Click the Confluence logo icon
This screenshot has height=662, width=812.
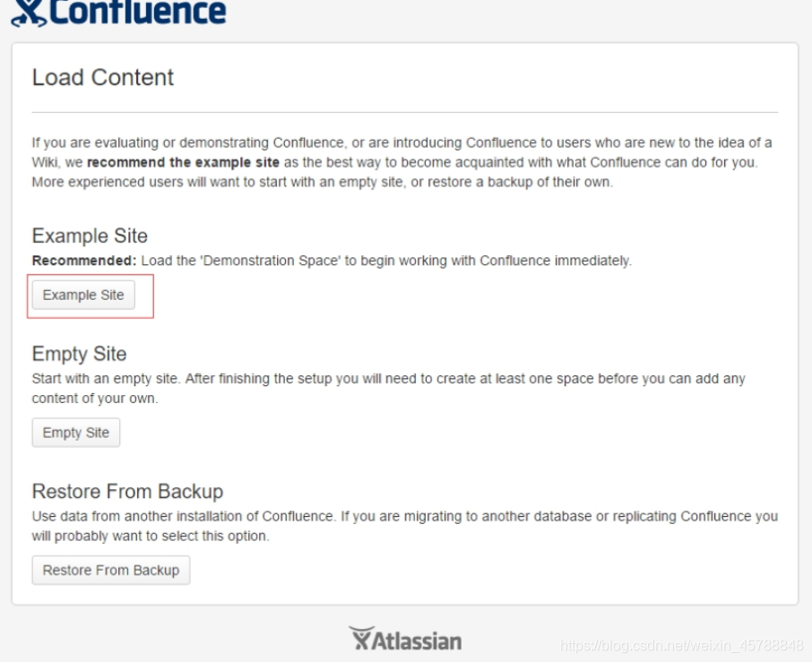tap(29, 13)
